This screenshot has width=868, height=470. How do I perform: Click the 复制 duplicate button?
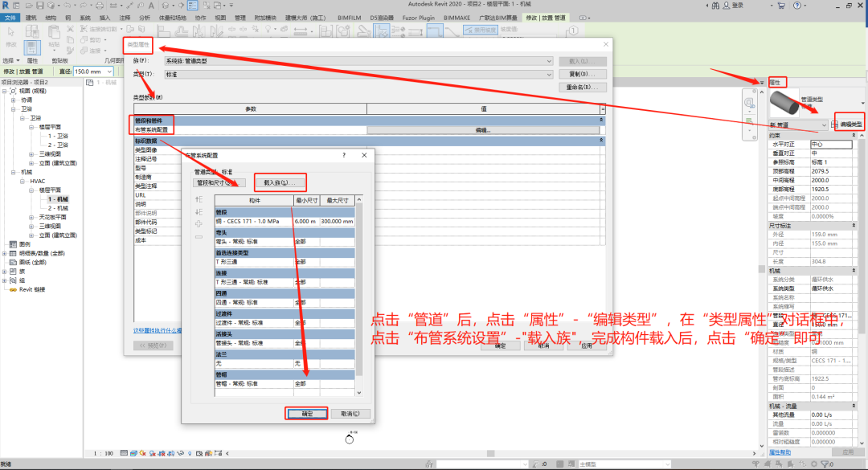583,74
